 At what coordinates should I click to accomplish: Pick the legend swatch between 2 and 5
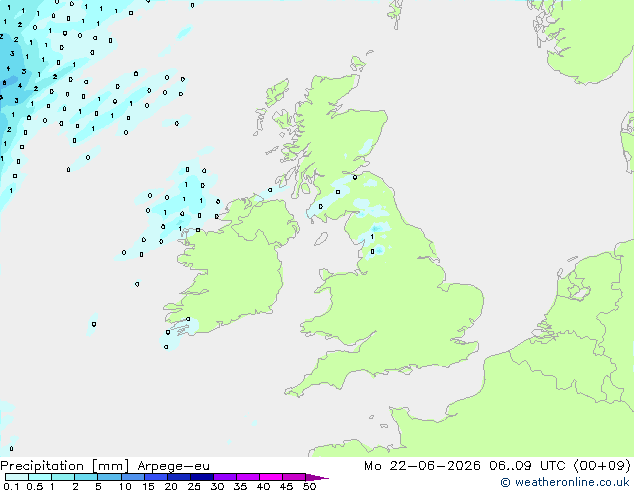pyautogui.click(x=86, y=477)
